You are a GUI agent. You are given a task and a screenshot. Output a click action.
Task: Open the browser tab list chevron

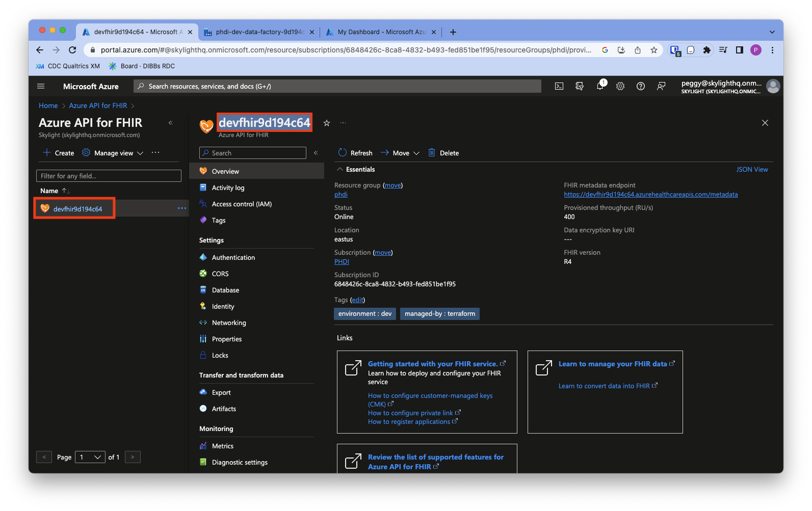click(772, 32)
